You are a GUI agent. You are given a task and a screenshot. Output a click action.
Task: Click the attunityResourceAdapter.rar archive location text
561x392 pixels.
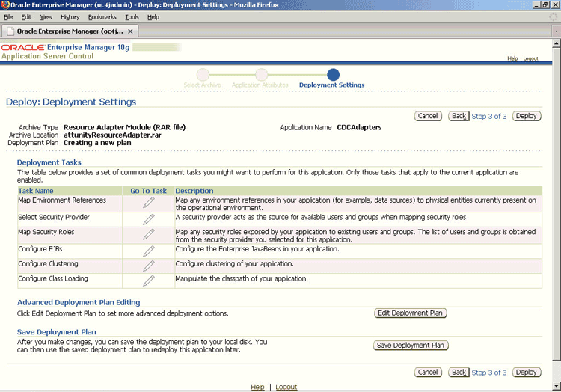click(x=112, y=135)
